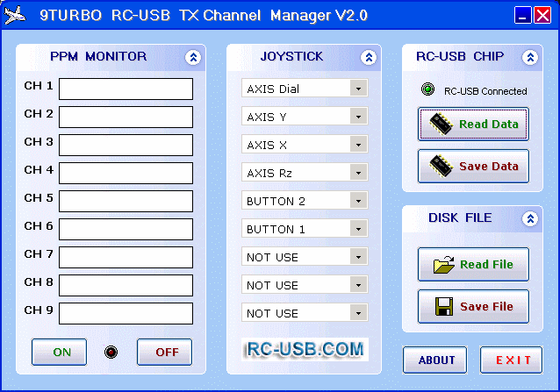
Task: Click the Save File button
Action: tap(473, 306)
